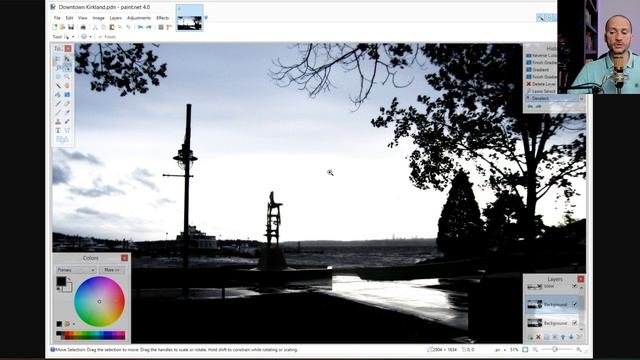640x360 pixels.
Task: Add a new layer in Layers panel
Action: point(530,337)
